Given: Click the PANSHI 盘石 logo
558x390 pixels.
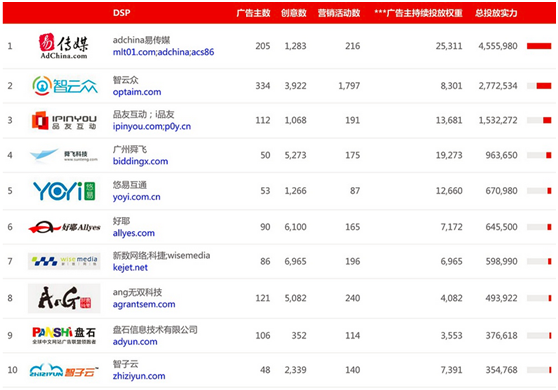Looking at the screenshot, I should pyautogui.click(x=64, y=336).
